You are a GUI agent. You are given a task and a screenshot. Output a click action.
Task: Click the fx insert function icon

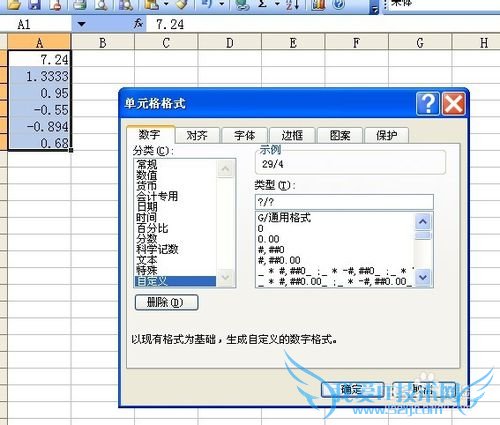pos(138,24)
